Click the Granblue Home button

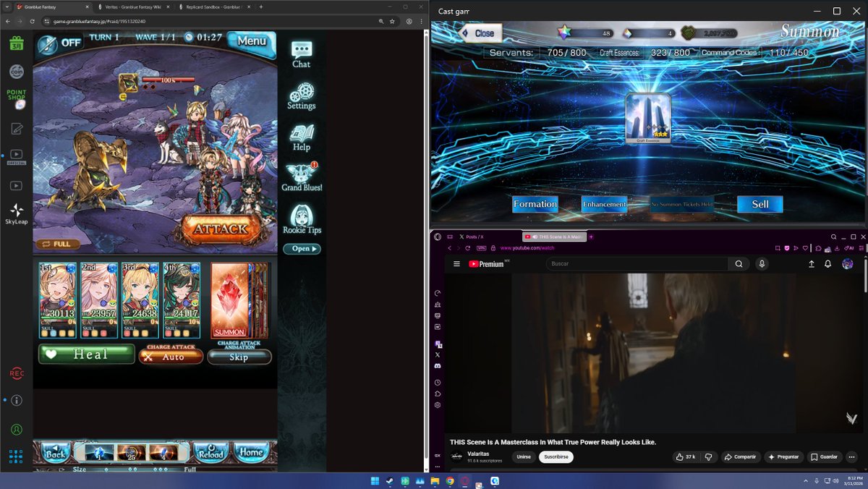coord(251,452)
